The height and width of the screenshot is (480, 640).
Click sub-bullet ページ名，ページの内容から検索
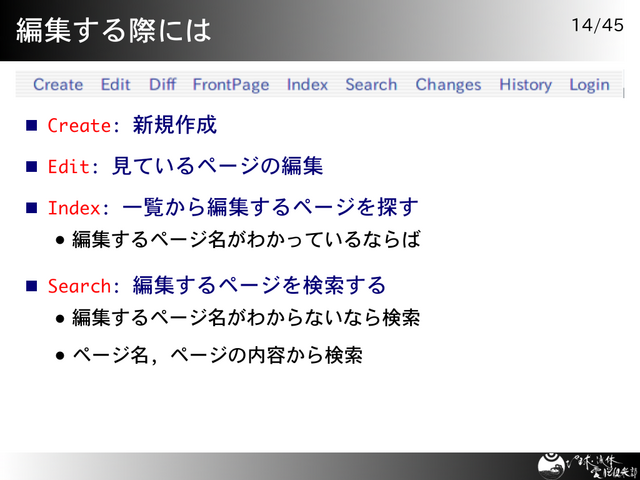[216, 355]
